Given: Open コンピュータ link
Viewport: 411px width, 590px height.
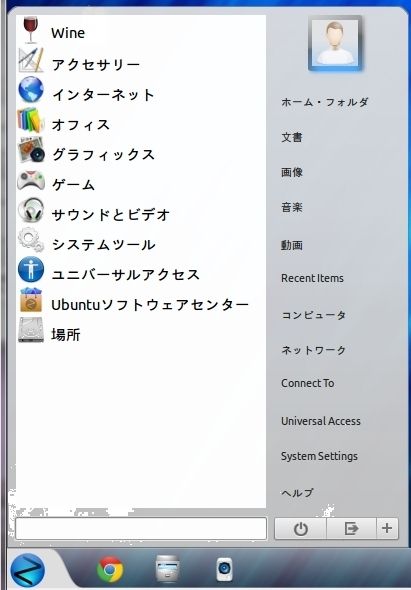Looking at the screenshot, I should point(314,315).
